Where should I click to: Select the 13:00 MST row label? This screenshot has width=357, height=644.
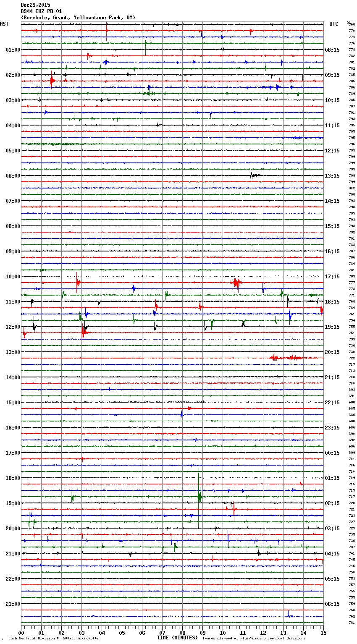click(13, 352)
